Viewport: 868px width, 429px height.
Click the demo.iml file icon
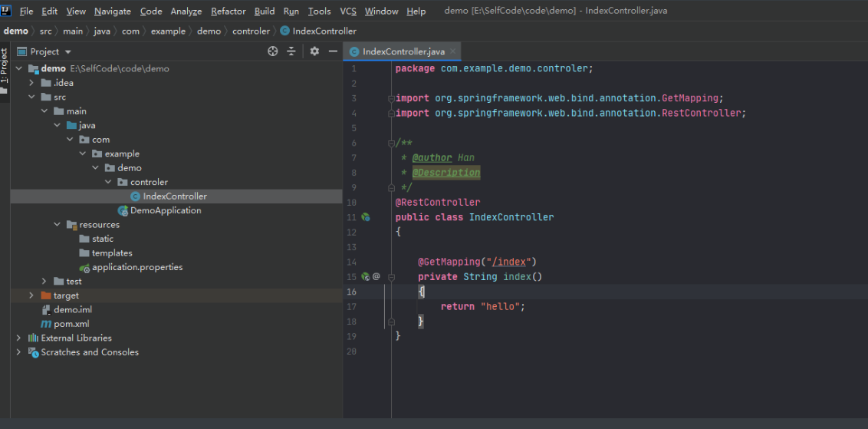(46, 310)
